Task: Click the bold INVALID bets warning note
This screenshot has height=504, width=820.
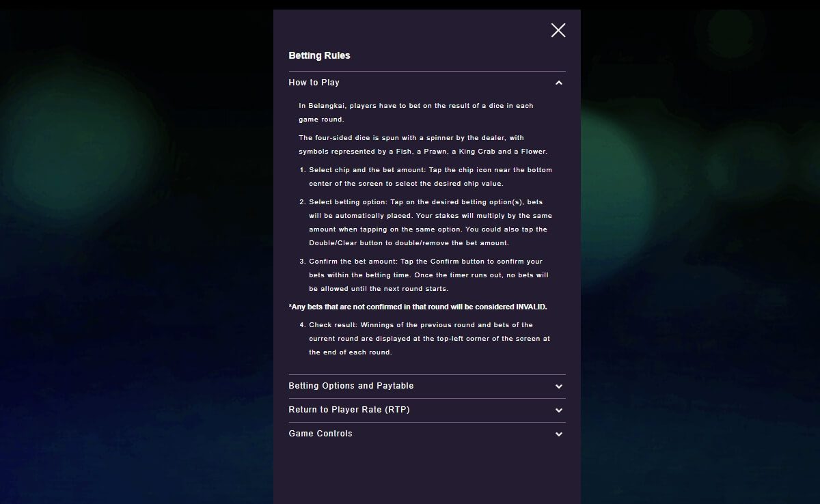Action: (418, 307)
